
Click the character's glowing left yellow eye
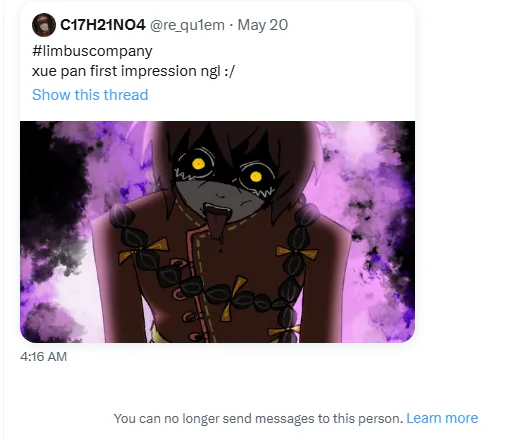198,164
